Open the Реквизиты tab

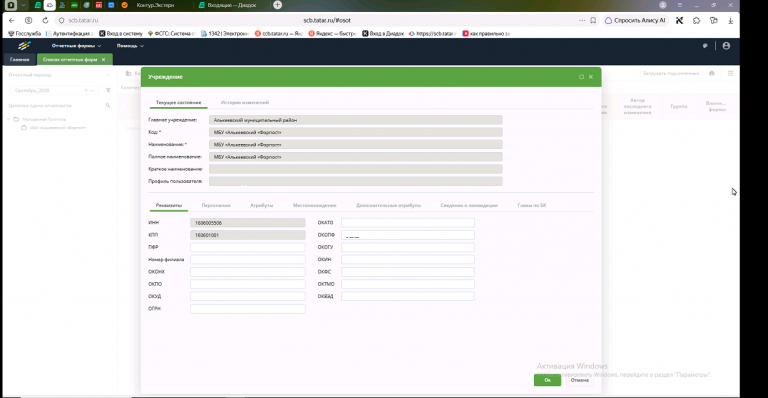coord(169,205)
